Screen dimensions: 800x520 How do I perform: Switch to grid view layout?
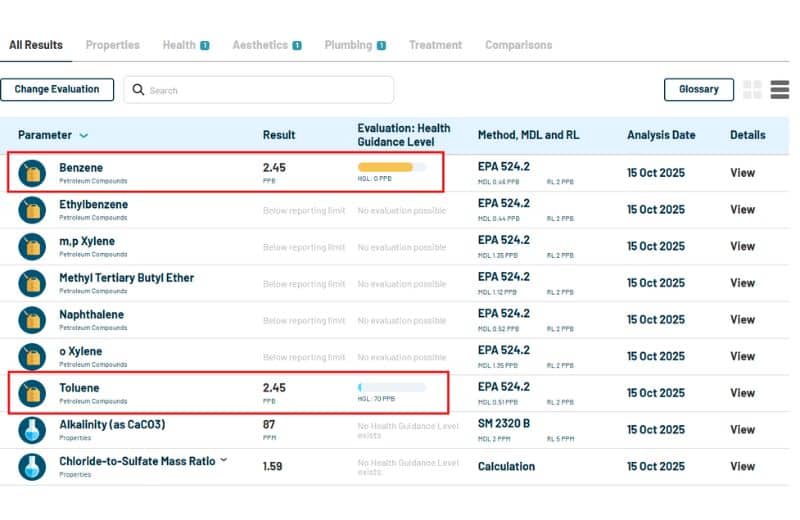click(752, 90)
